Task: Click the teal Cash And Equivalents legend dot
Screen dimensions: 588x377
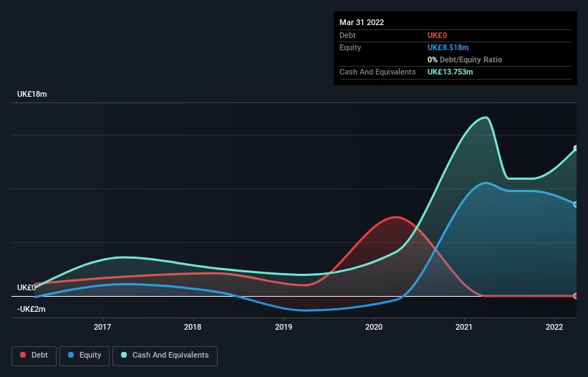Action: coord(124,355)
